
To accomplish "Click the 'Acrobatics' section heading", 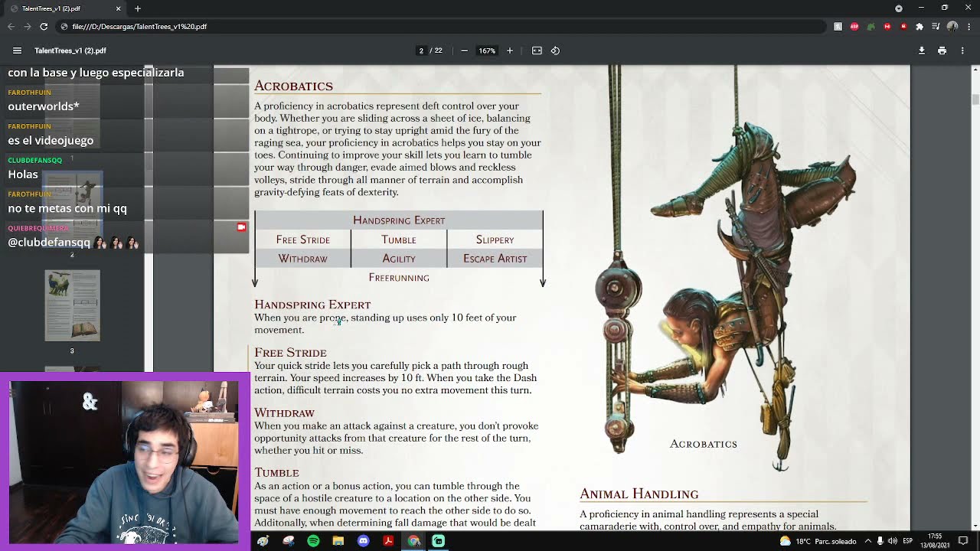I will 293,86.
